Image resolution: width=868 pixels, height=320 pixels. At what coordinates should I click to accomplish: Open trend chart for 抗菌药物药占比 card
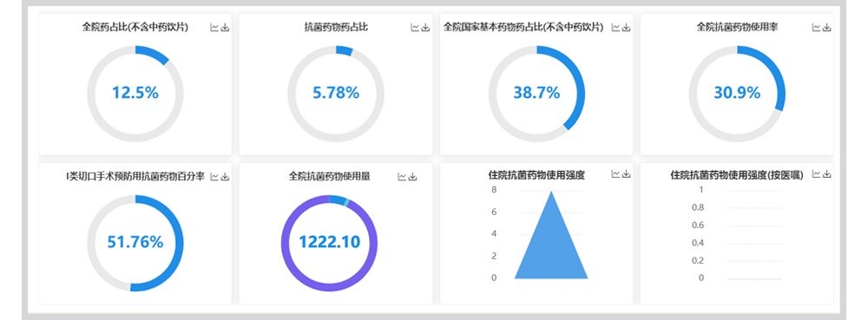415,28
